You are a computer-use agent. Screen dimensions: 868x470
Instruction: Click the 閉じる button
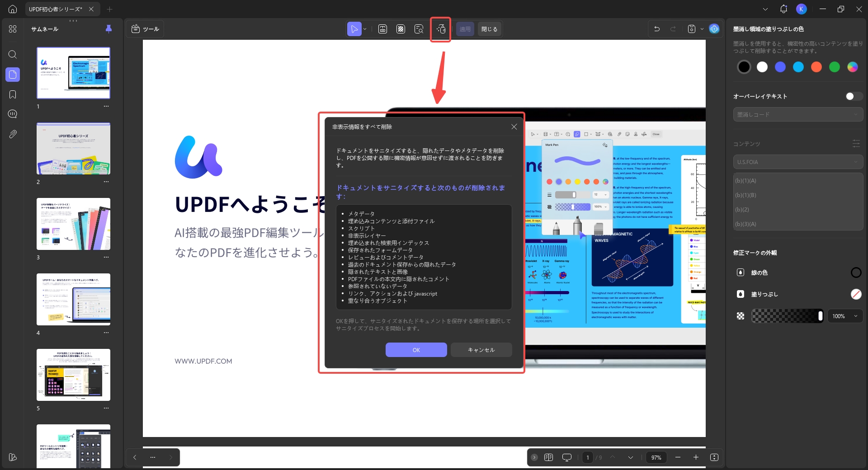pos(489,29)
